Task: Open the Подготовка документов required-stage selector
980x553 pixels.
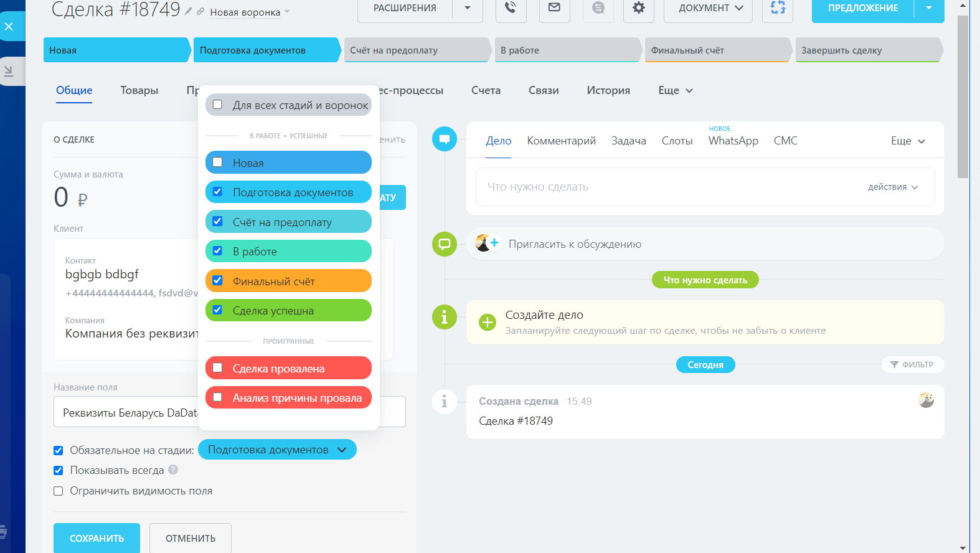Action: click(277, 450)
